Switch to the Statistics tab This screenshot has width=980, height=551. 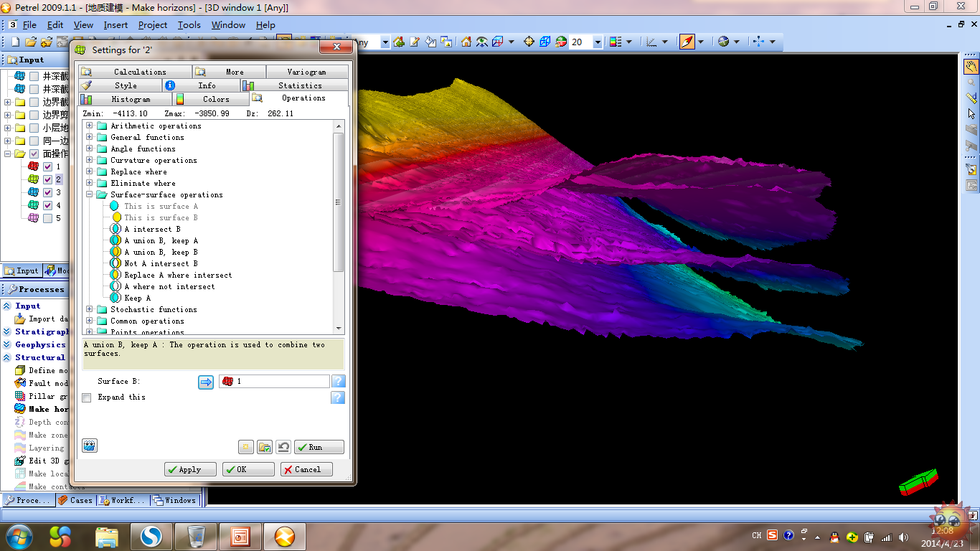click(x=295, y=85)
